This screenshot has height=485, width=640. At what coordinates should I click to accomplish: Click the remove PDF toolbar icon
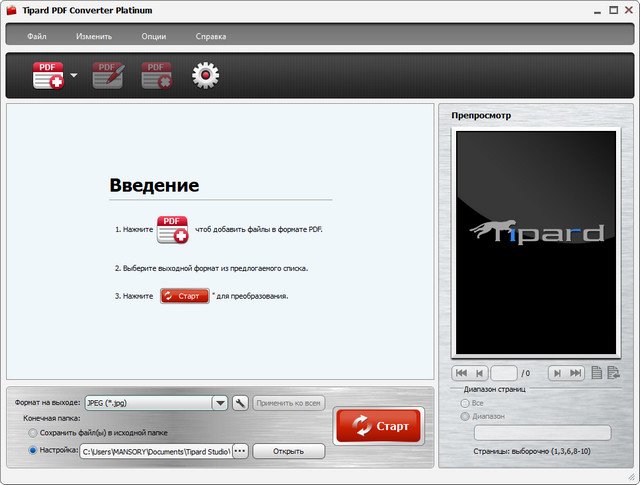(x=157, y=76)
